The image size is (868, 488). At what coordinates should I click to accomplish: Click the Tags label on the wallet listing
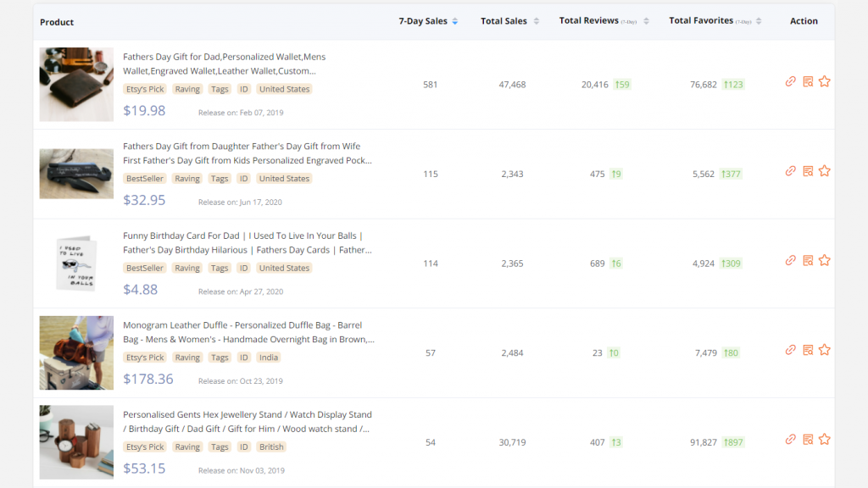coord(220,89)
